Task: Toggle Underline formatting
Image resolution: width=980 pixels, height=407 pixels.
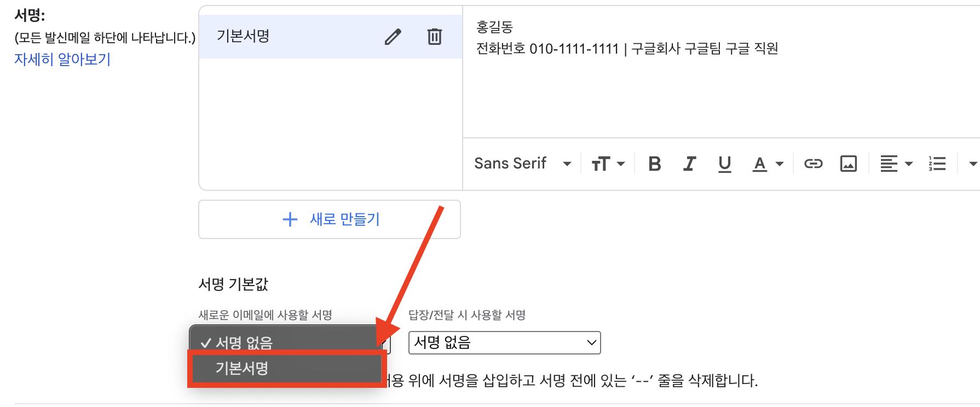Action: [724, 163]
